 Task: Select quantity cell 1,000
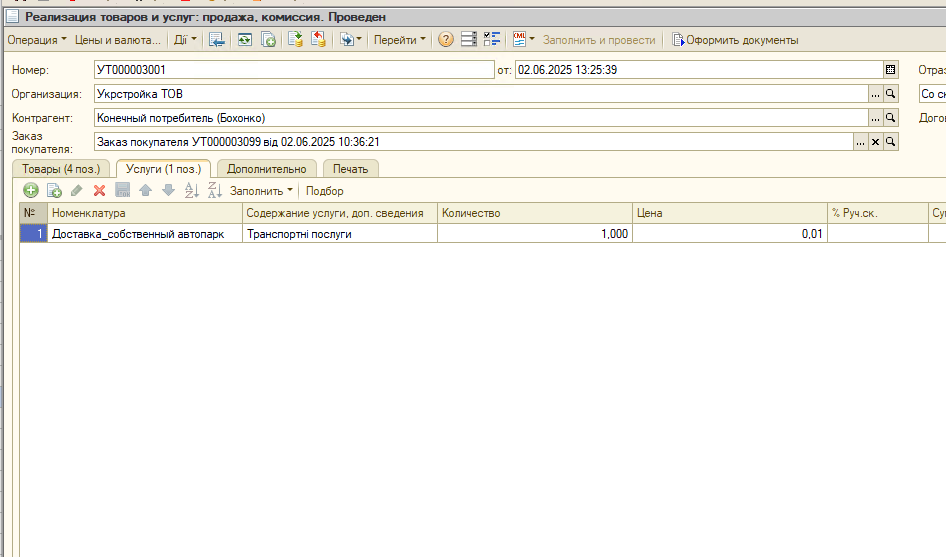point(535,234)
